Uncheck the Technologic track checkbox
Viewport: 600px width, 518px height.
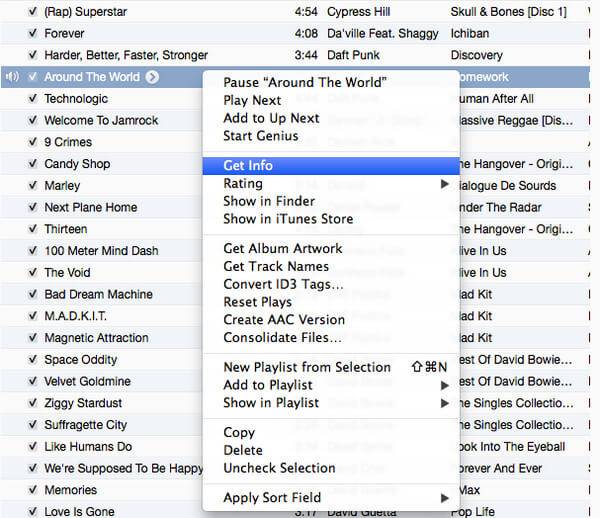point(33,99)
